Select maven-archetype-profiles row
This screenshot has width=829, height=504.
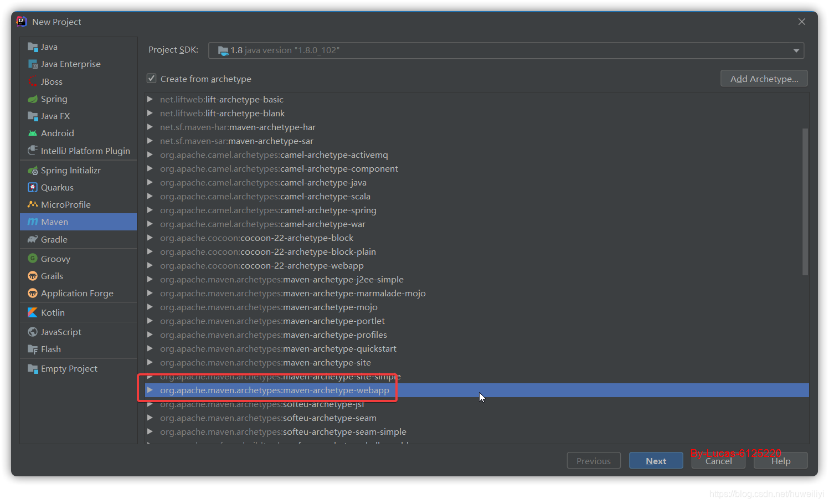tap(477, 335)
